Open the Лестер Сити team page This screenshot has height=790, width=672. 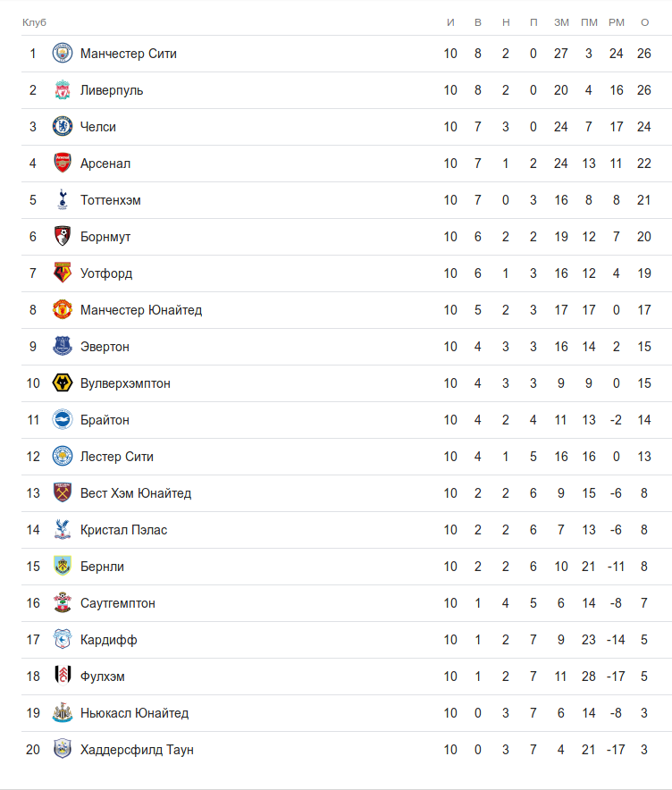tap(117, 457)
